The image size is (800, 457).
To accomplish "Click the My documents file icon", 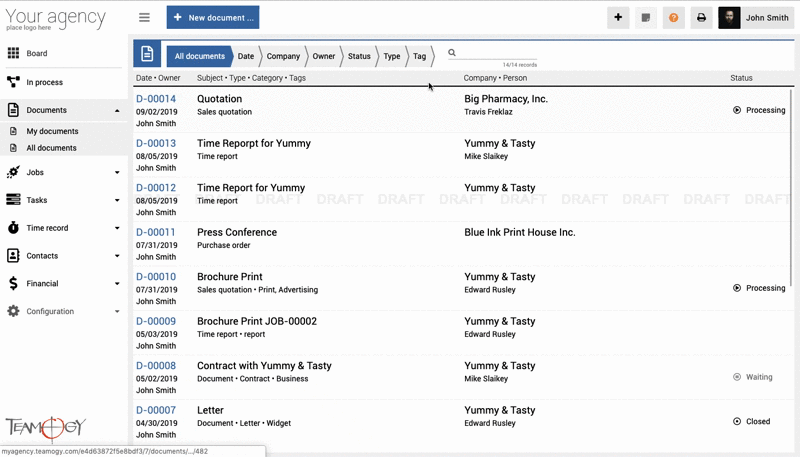I will tap(14, 131).
